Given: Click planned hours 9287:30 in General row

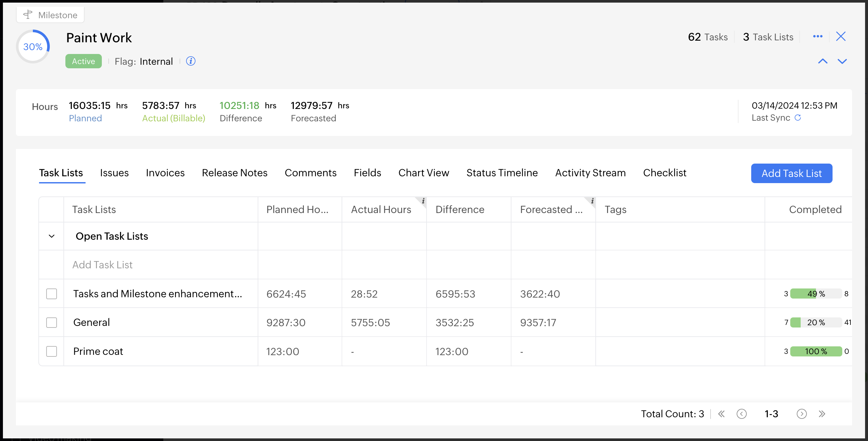Looking at the screenshot, I should click(x=286, y=323).
